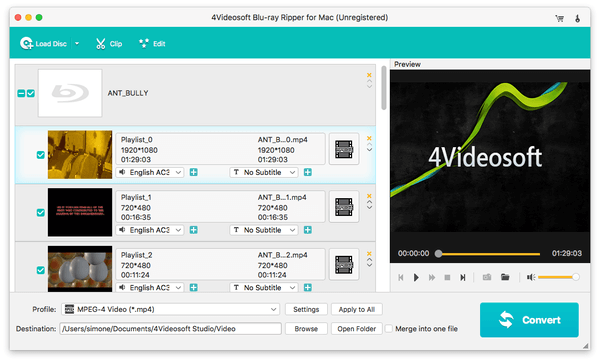Viewport: 600px width, 362px height.
Task: Move ANT_BULLY disc up with arrow
Action: tap(369, 81)
